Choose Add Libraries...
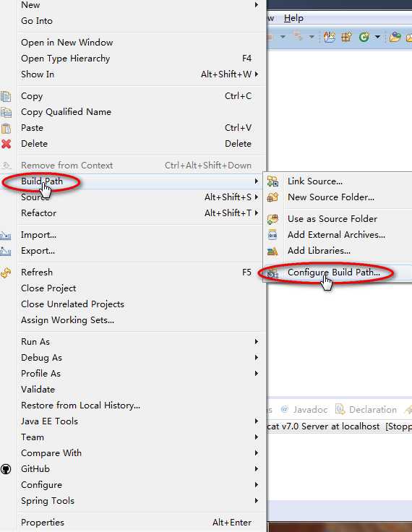 (338, 251)
